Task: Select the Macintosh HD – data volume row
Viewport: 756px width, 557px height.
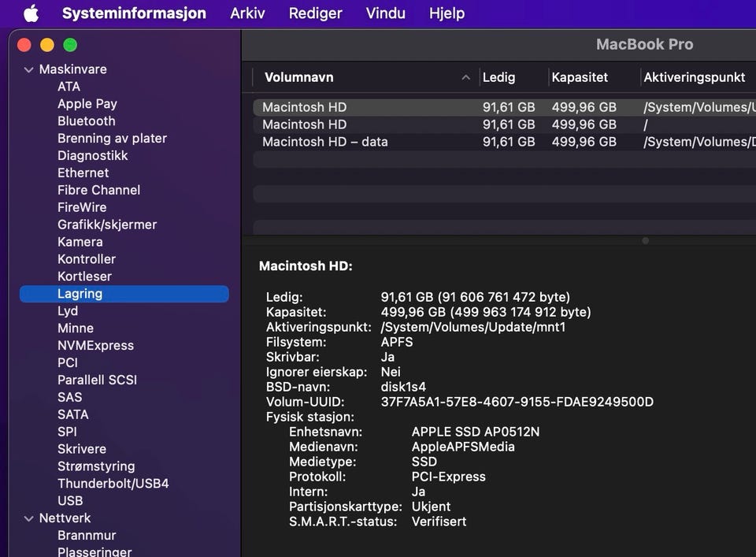Action: [x=324, y=142]
